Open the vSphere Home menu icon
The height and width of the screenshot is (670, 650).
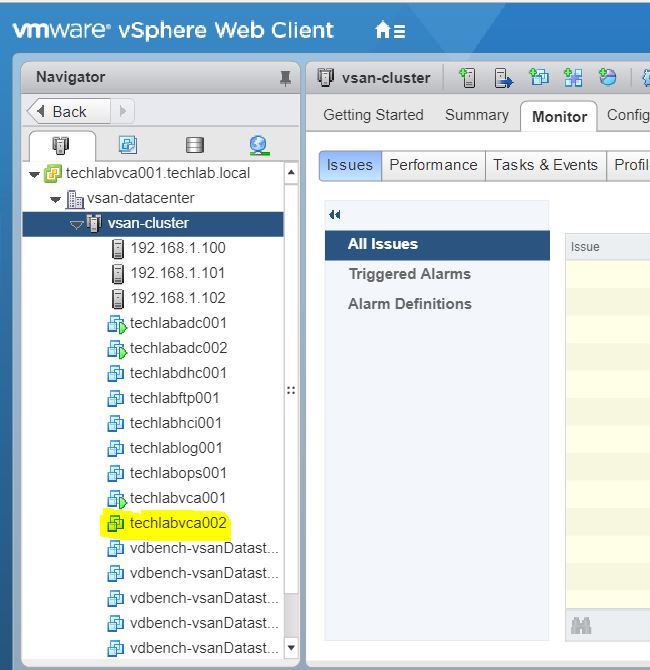tap(390, 30)
